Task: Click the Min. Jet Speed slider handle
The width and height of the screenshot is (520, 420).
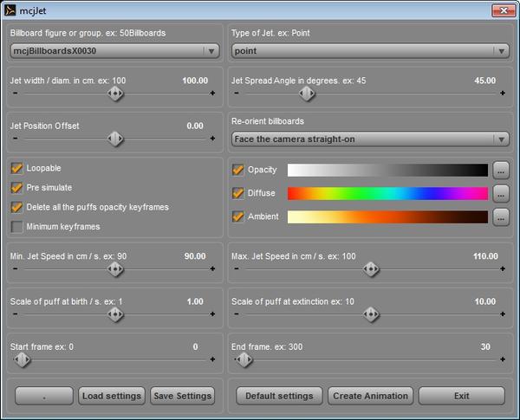Action: click(115, 268)
